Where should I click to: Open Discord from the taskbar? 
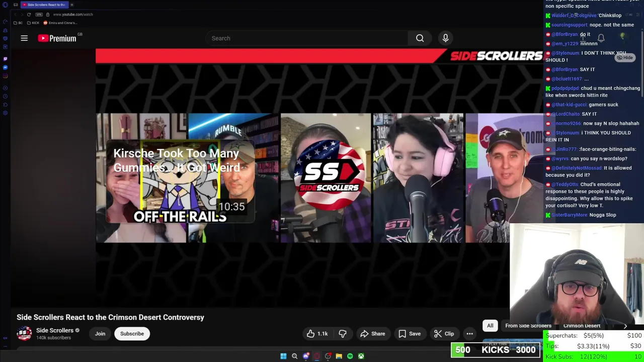point(305,356)
